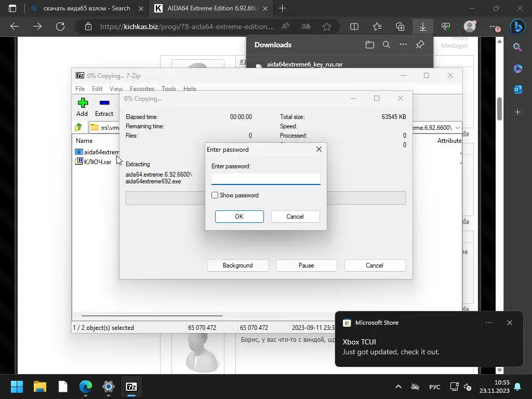Viewport: 532px width, 399px height.
Task: Search downloads with magnifier icon
Action: (x=387, y=45)
